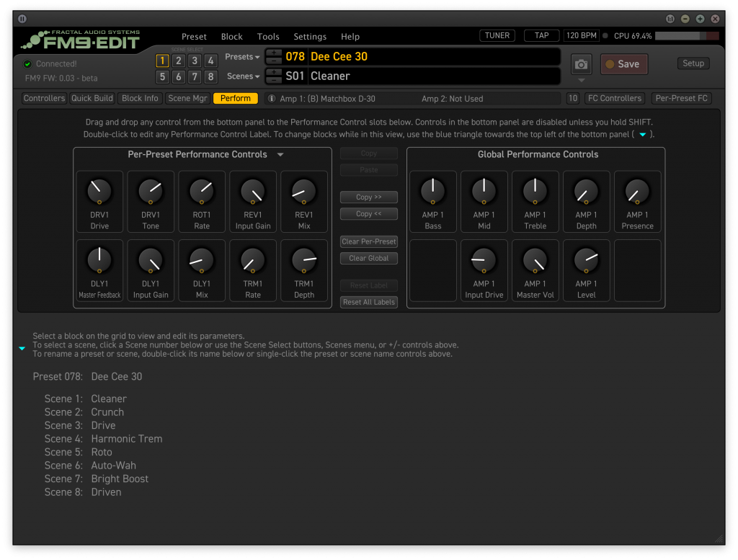Open the Block menu
The width and height of the screenshot is (738, 560).
click(x=231, y=37)
